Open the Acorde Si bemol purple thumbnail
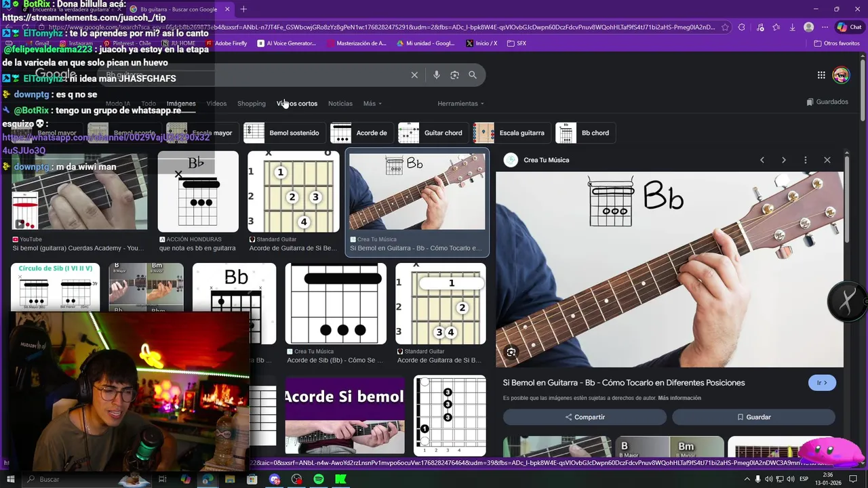Screen dimensions: 868x488 tap(344, 415)
